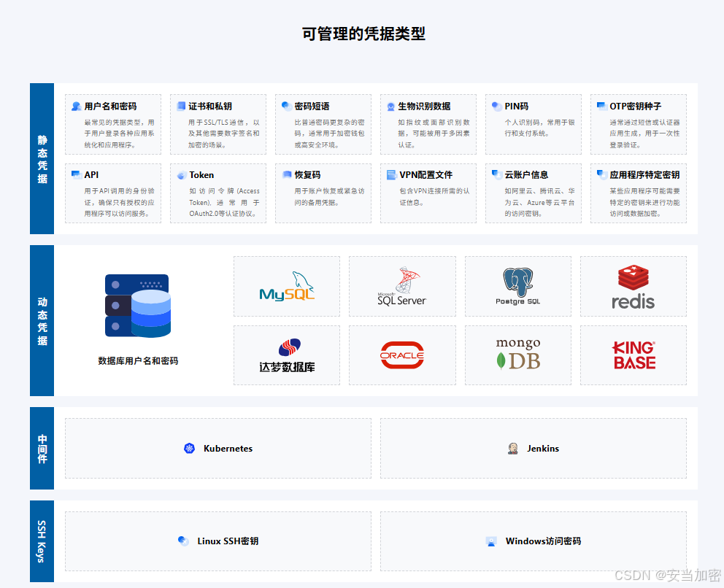Image resolution: width=724 pixels, height=588 pixels.
Task: Click the description under 云账户信息
Action: click(539, 202)
